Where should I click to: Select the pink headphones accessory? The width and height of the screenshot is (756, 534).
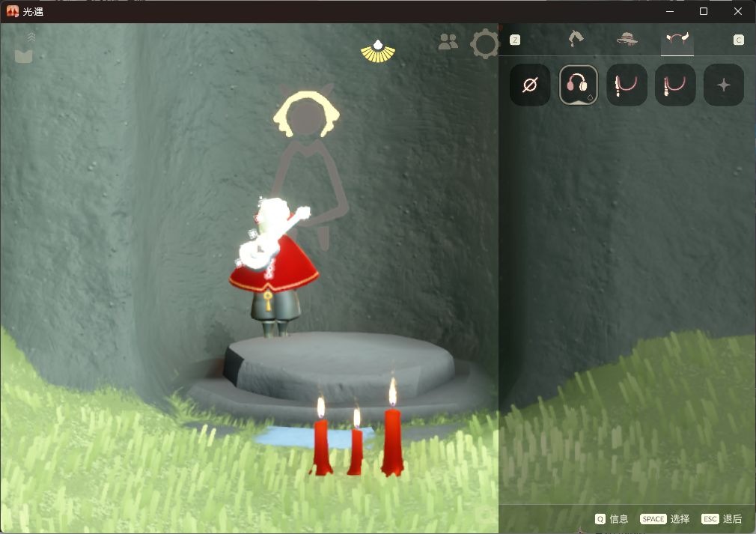pyautogui.click(x=578, y=85)
